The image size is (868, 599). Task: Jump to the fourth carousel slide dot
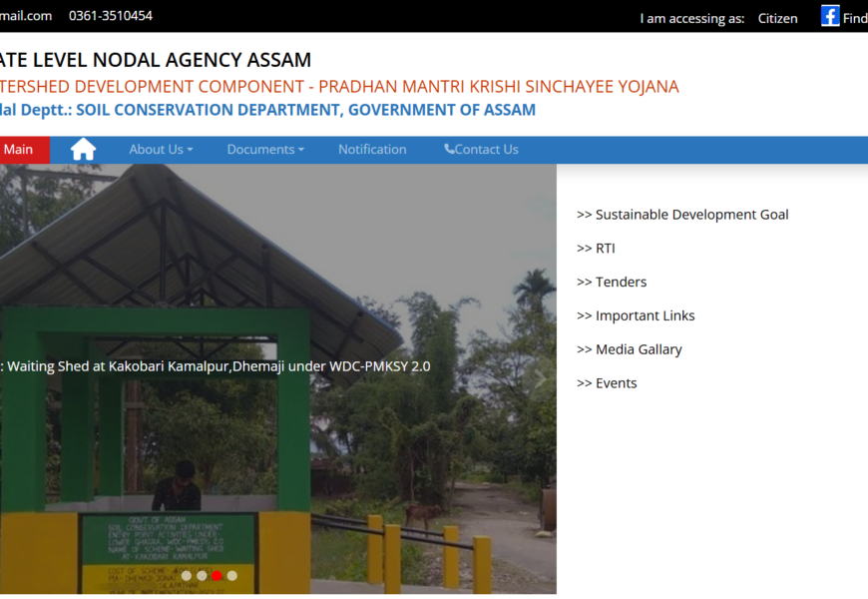[232, 575]
